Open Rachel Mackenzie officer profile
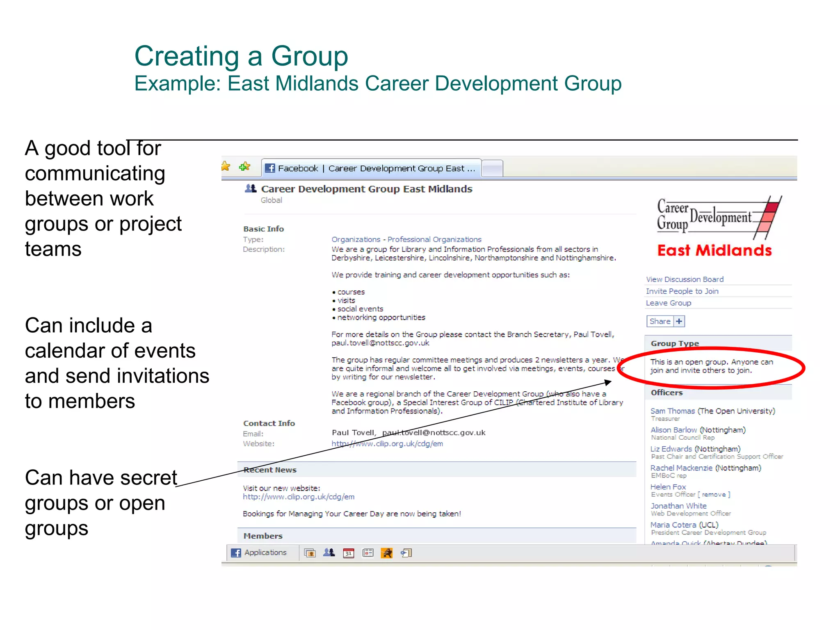Screen dimensions: 840x630 [681, 468]
